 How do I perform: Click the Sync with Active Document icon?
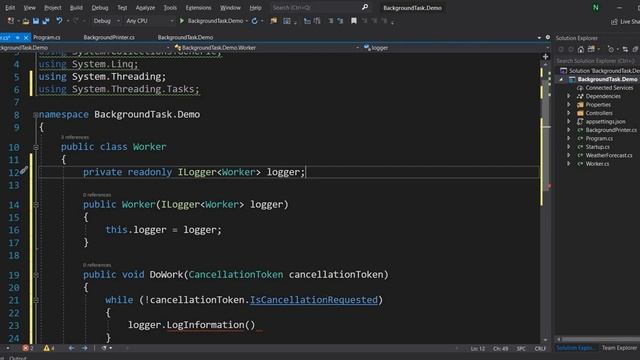pos(625,49)
